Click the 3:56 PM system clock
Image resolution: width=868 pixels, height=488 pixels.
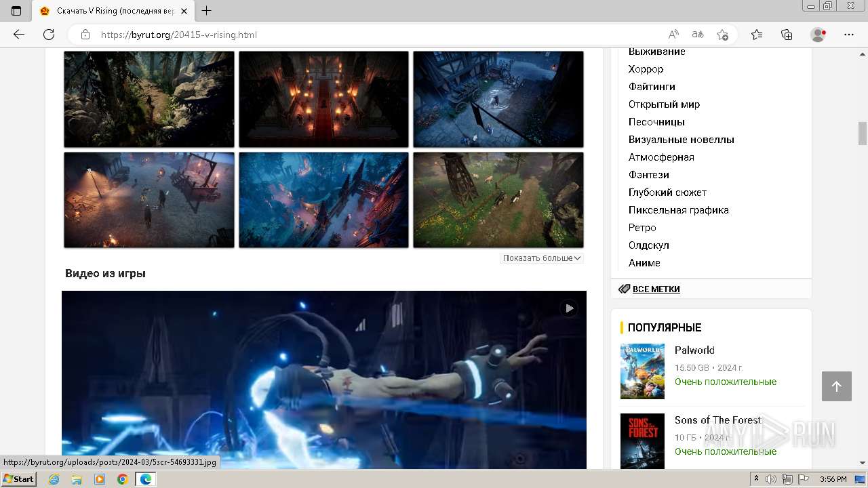(833, 479)
